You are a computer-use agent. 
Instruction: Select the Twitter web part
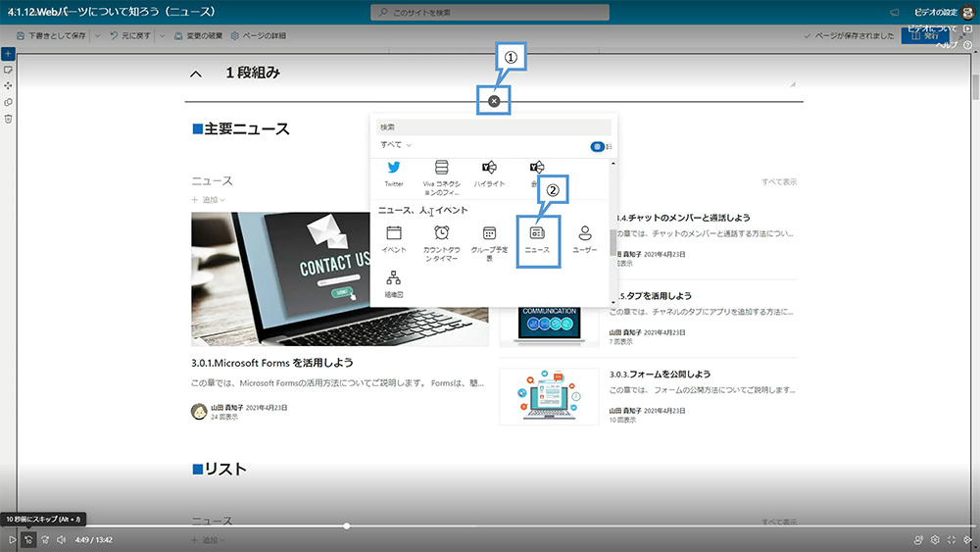(394, 174)
